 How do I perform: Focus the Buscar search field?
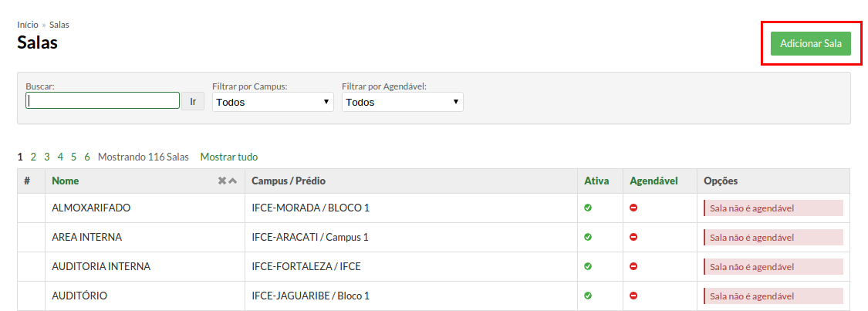103,100
